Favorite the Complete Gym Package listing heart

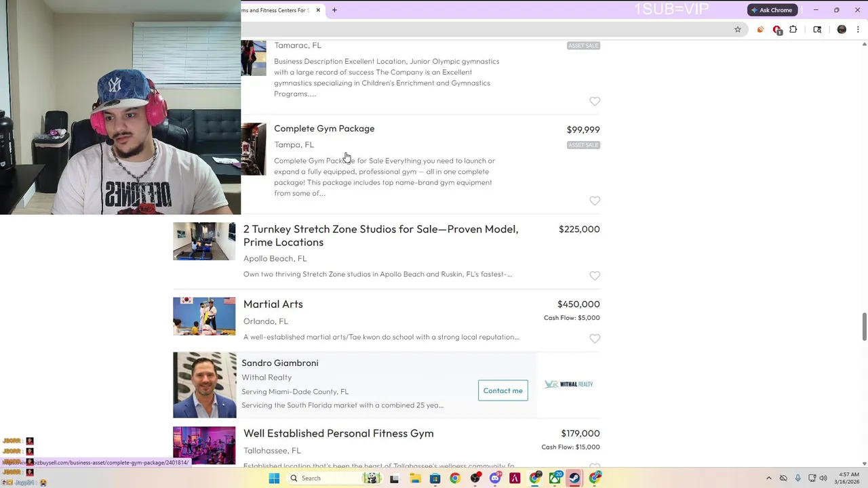595,201
